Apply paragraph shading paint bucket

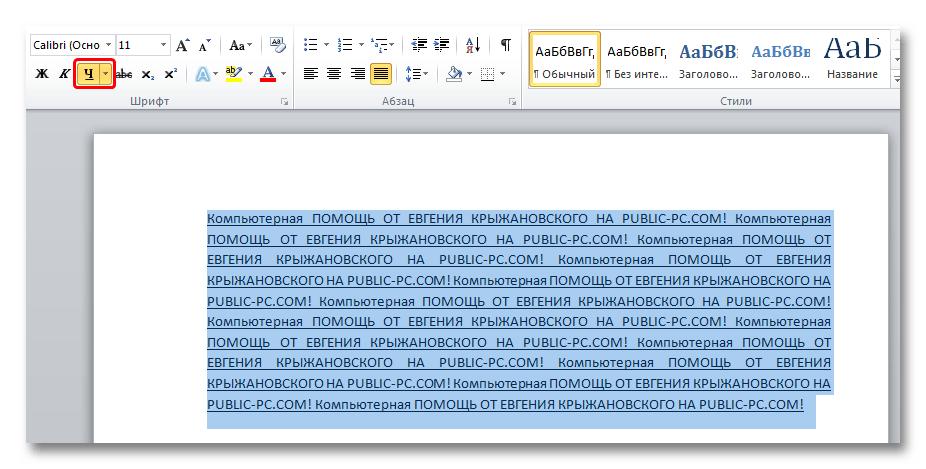click(x=454, y=74)
